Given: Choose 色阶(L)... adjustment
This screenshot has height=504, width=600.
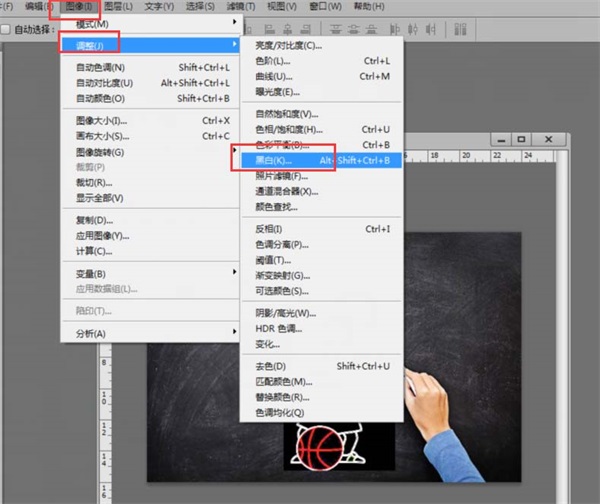Looking at the screenshot, I should tap(321, 61).
